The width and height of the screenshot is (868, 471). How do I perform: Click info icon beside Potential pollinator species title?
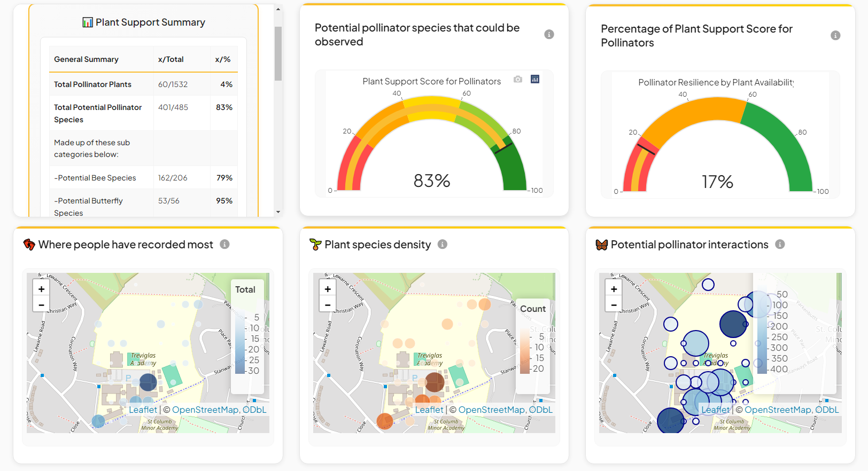click(x=549, y=34)
